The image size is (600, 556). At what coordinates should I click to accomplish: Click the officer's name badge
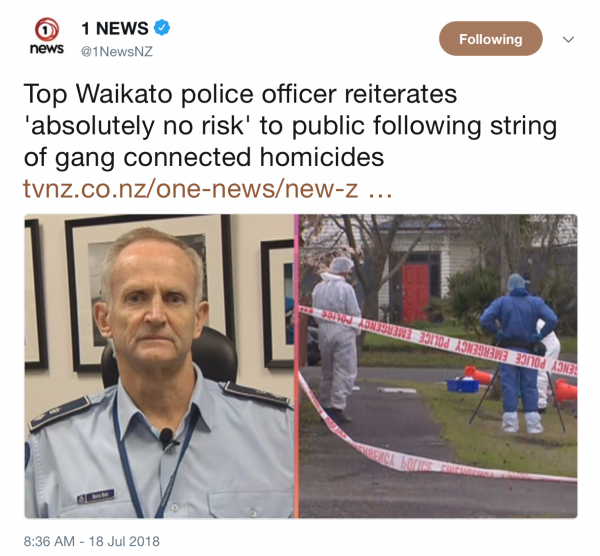(x=96, y=497)
